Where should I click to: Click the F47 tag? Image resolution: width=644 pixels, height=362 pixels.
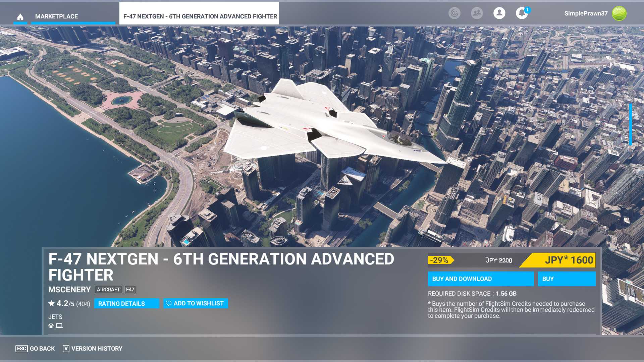click(130, 290)
